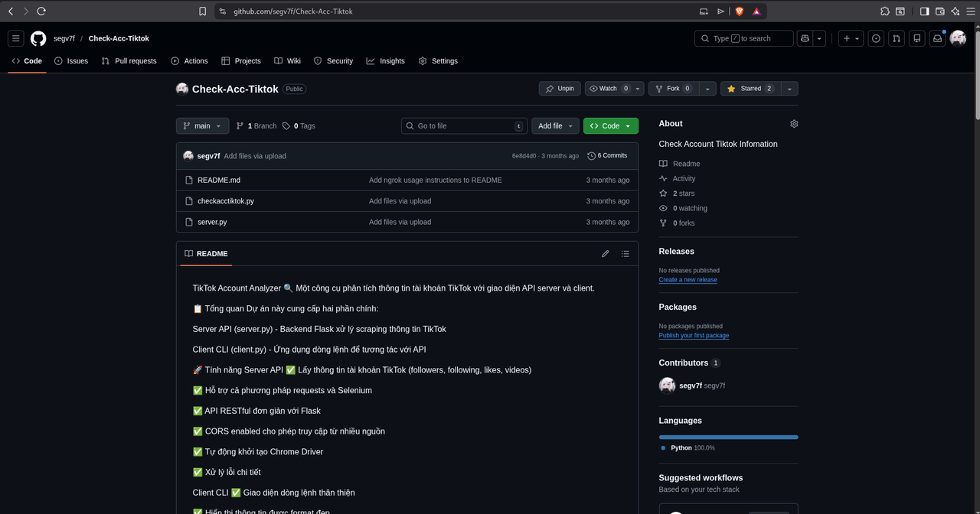Screen dimensions: 980x514
Task: Click the Python 100.0% language link
Action: point(687,447)
